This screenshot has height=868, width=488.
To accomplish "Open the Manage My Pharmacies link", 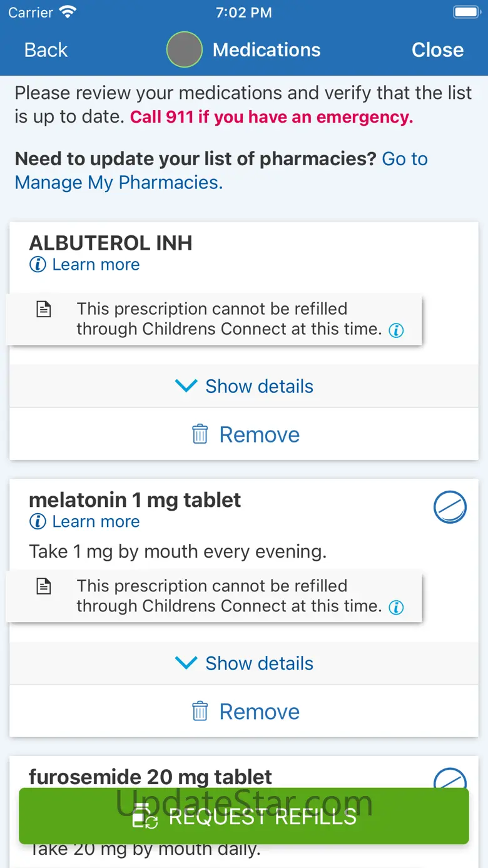I will (x=119, y=182).
